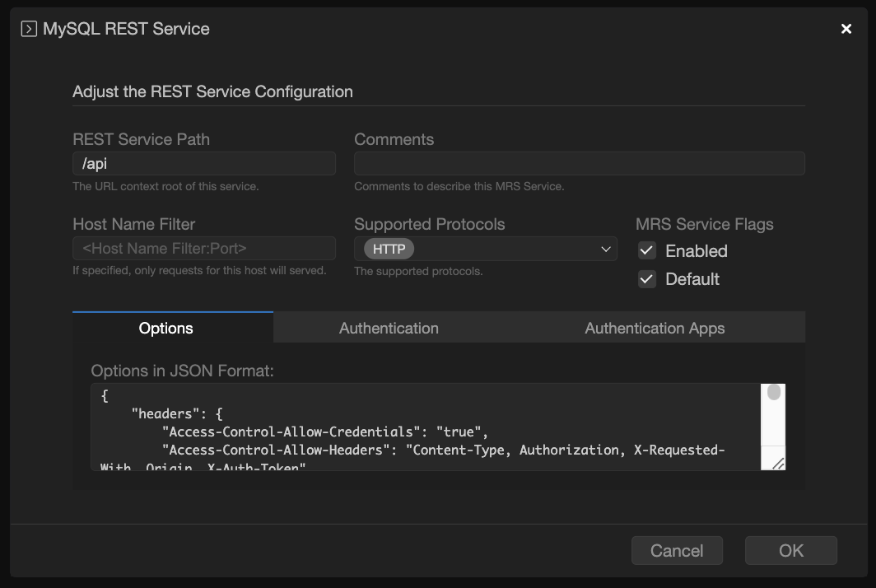Select the HTTP protocol tag
The height and width of the screenshot is (588, 876).
pyautogui.click(x=389, y=249)
